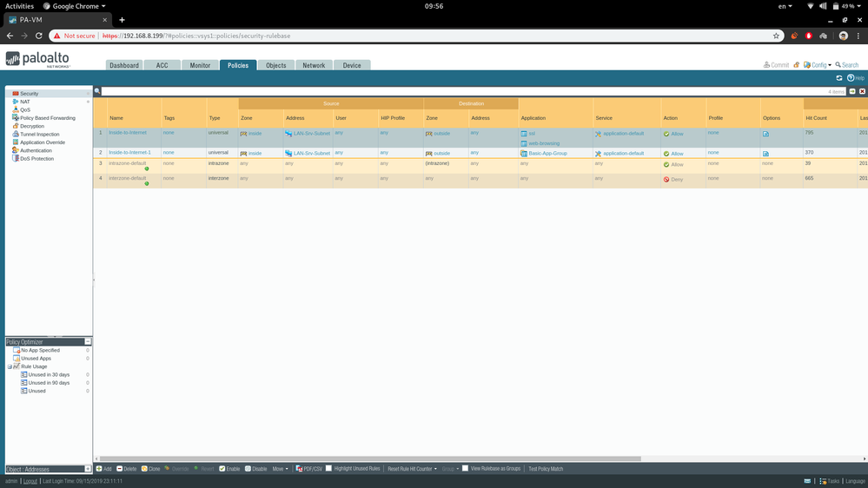Click the Logout link

[x=30, y=481]
